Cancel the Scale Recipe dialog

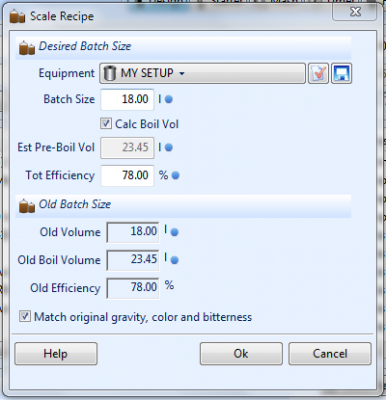tap(330, 354)
